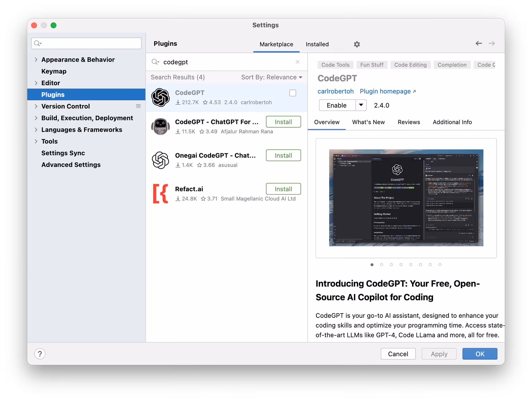The image size is (532, 401).
Task: Expand the Version Control section
Action: pos(36,106)
